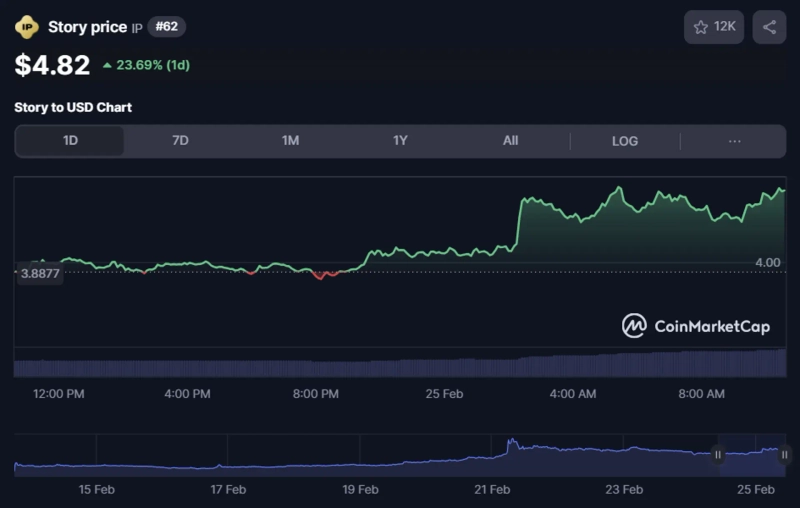
Task: Click the left range handle on mini chart
Action: tap(717, 454)
